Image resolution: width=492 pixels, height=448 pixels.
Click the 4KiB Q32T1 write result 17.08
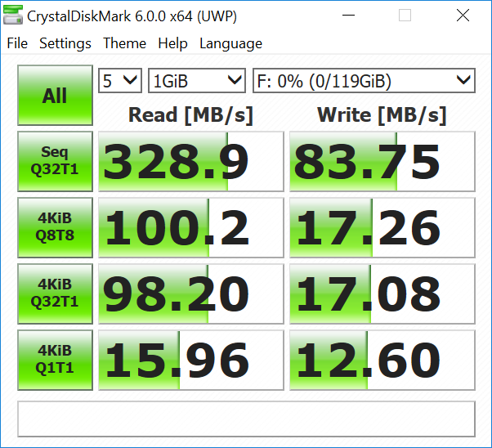[382, 293]
